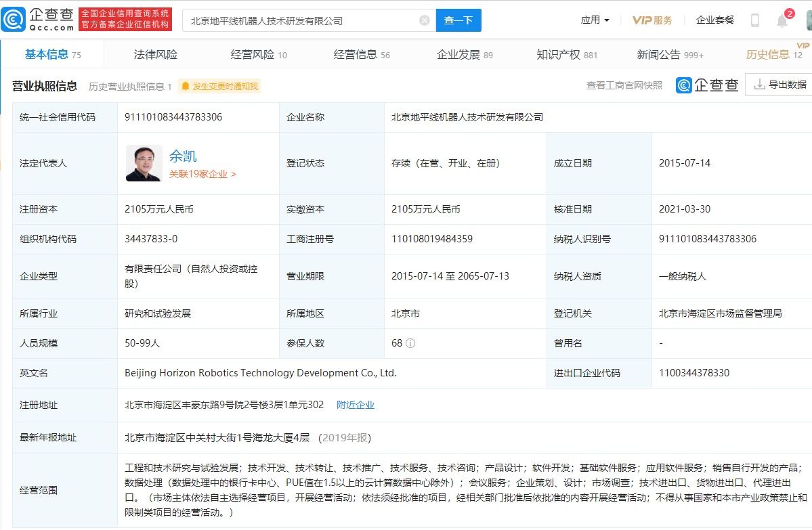Screen dimensions: 812x530
Task: Switch to 新闻公告 tab
Action: [670, 54]
